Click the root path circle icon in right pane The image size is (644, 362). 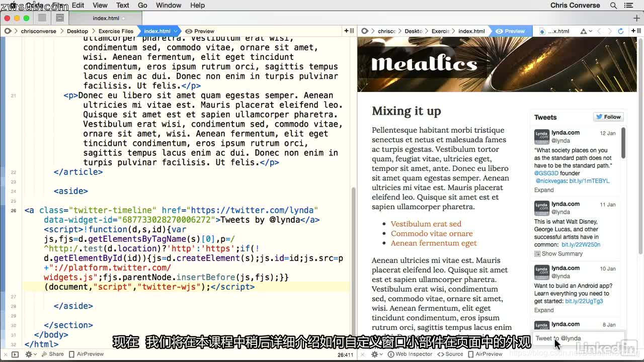click(365, 31)
